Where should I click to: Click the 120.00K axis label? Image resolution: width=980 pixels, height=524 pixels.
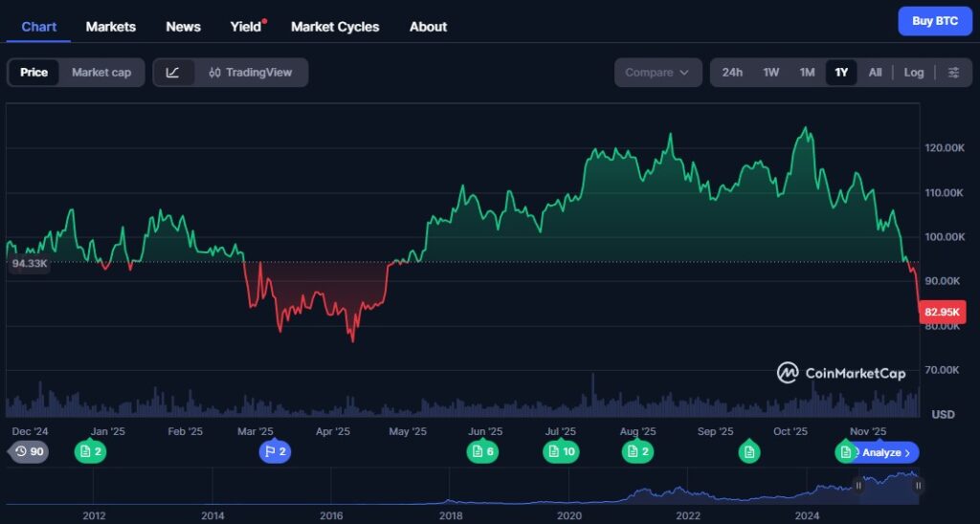tap(945, 148)
